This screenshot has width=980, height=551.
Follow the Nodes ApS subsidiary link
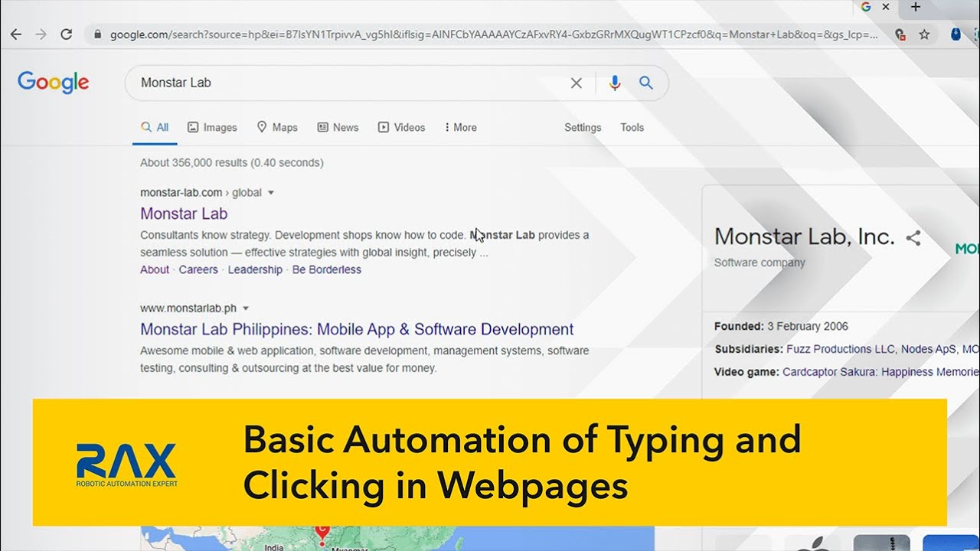click(928, 349)
